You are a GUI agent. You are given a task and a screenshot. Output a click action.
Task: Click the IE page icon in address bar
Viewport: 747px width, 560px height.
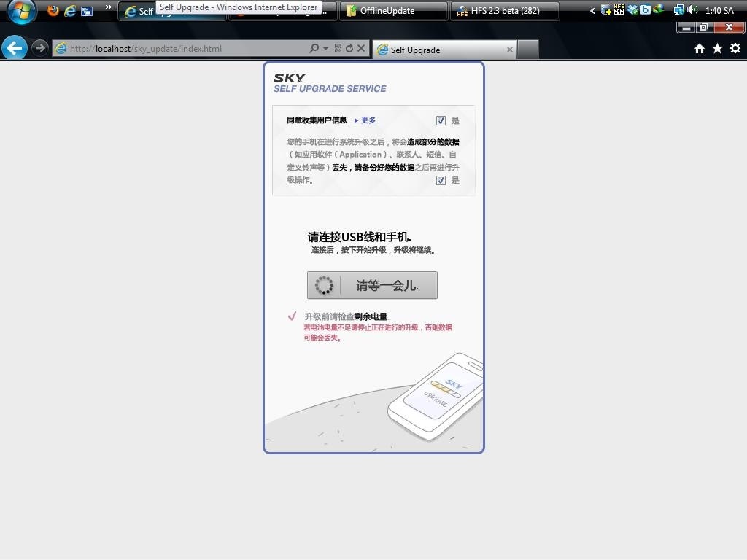pos(61,48)
